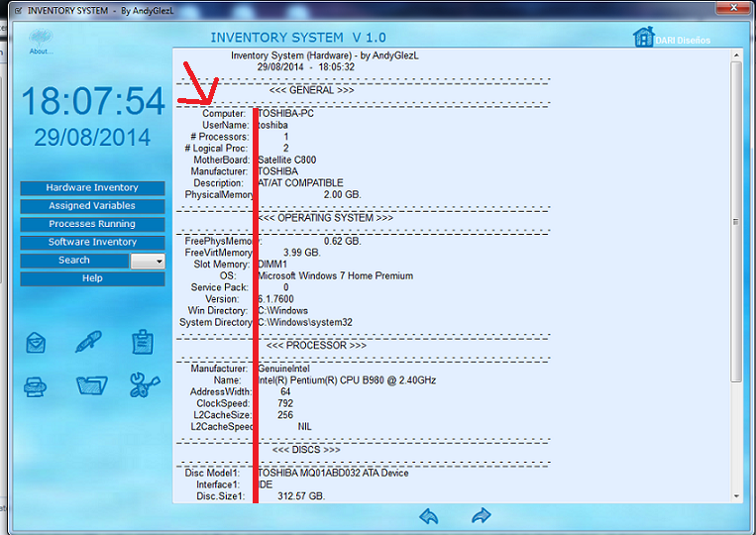Click the Search button

(x=74, y=261)
